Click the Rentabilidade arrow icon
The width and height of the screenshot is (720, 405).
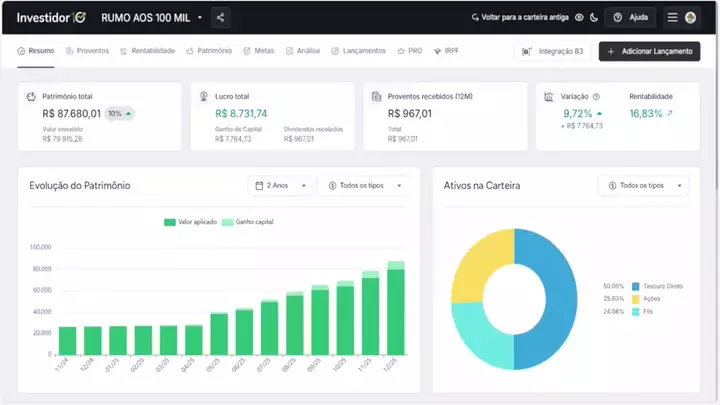point(670,114)
